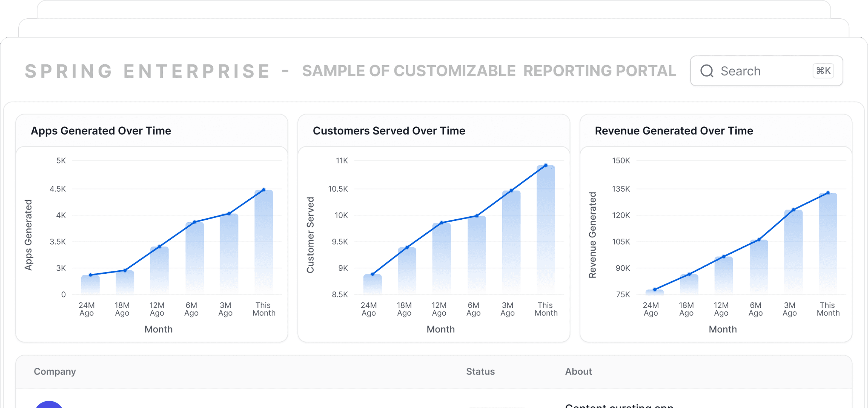Click This Month bar in Customers Served chart
The width and height of the screenshot is (868, 408).
pyautogui.click(x=546, y=229)
